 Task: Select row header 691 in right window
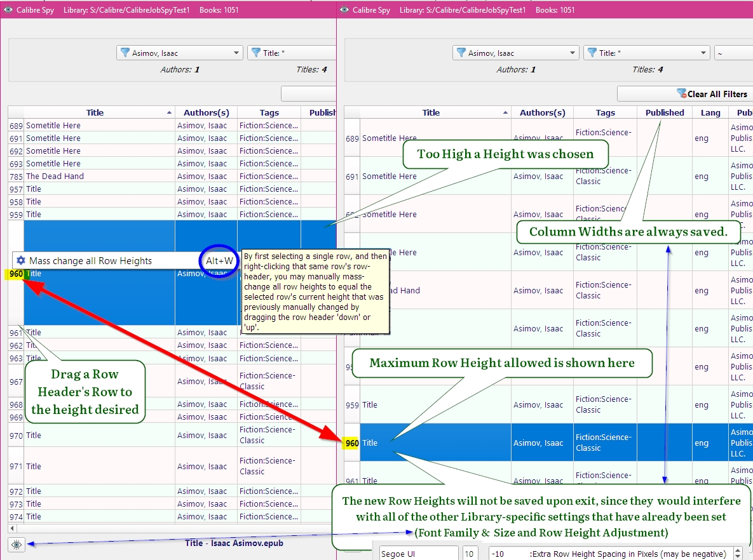(352, 176)
